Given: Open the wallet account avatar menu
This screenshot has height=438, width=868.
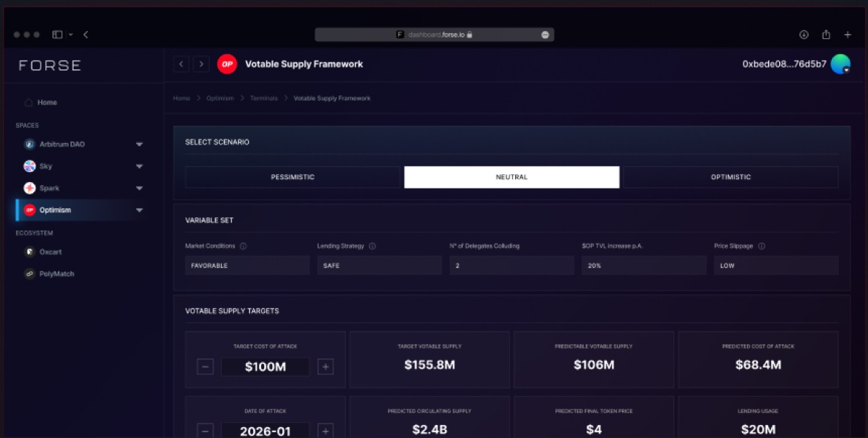Looking at the screenshot, I should [x=841, y=64].
